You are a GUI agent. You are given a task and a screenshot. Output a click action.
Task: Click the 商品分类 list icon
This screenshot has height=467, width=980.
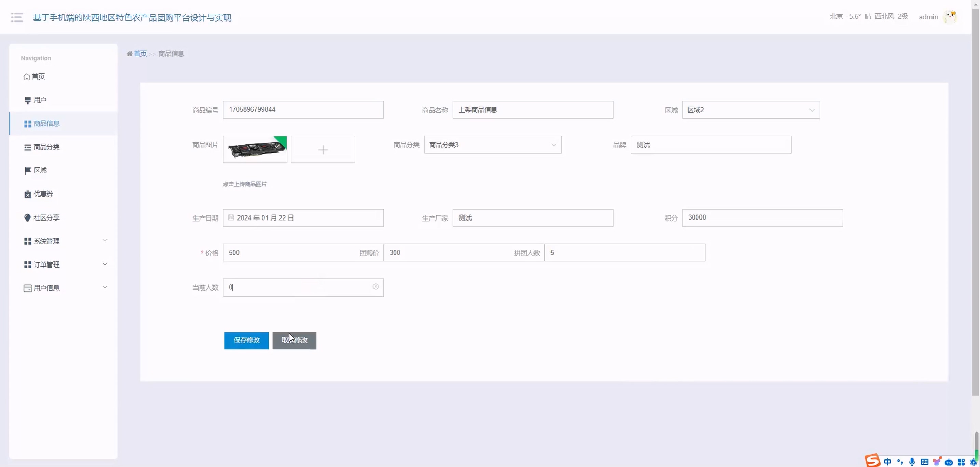point(27,147)
